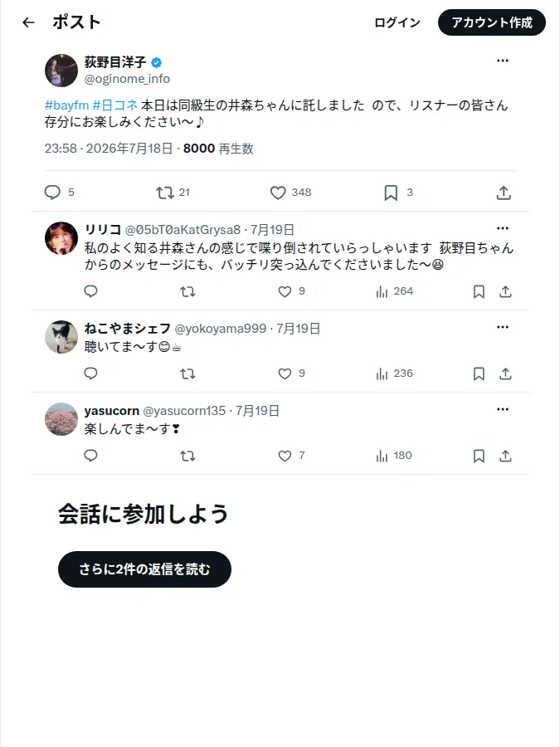Viewport: 560px width, 747px height.
Task: Share the main post via upload icon
Action: tap(504, 193)
